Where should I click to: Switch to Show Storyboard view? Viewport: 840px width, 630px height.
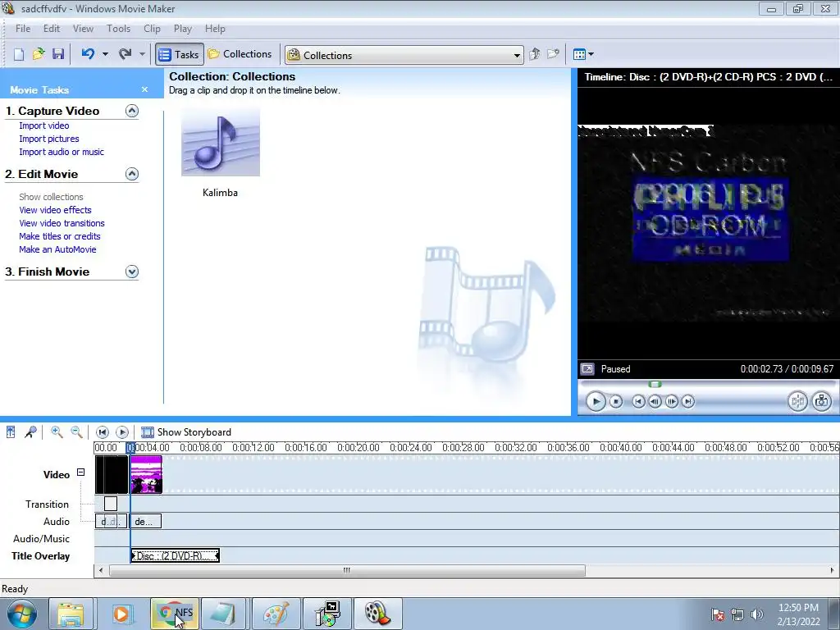pyautogui.click(x=186, y=432)
